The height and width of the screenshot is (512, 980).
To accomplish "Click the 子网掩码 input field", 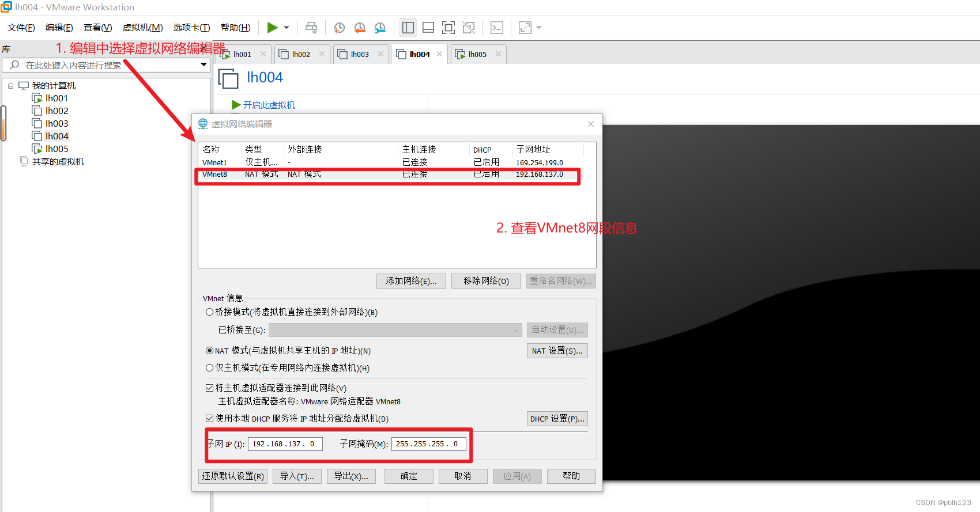I will pyautogui.click(x=429, y=444).
